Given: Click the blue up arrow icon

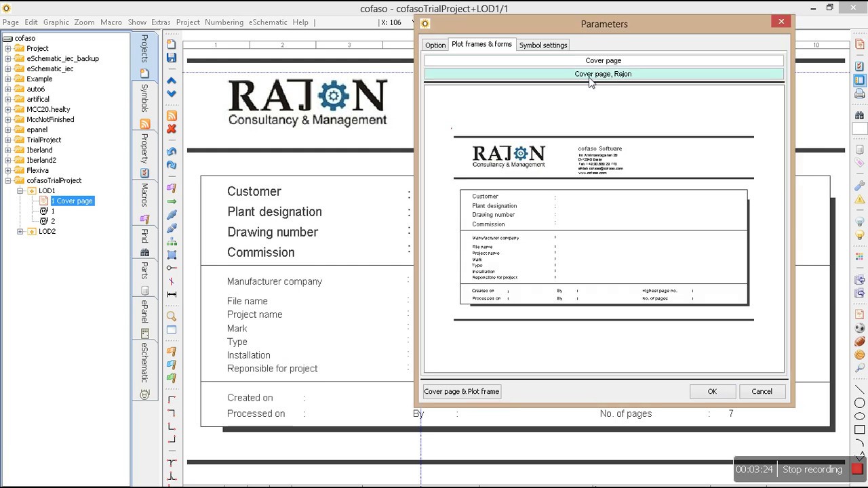Looking at the screenshot, I should 172,80.
